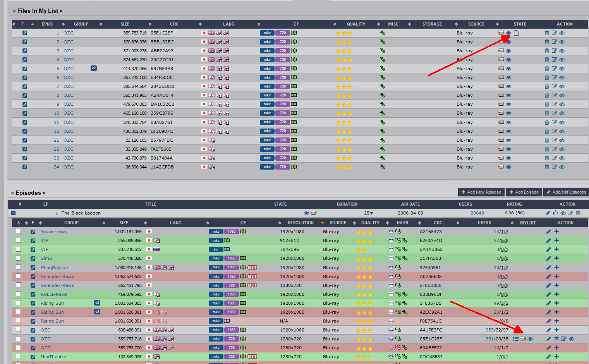
Task: Sort mylist files by SIZE column
Action: [x=125, y=24]
